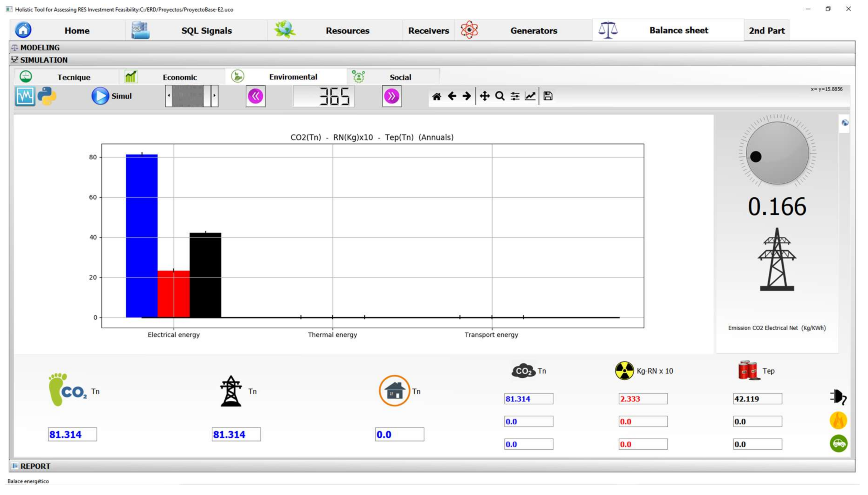
Task: Open the subplot configuration sliders icon
Action: [515, 96]
